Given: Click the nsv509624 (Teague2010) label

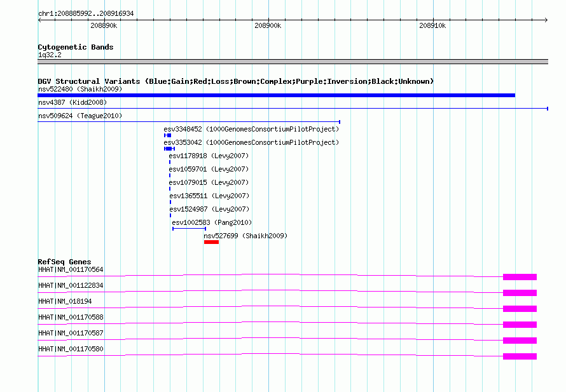Looking at the screenshot, I should pos(80,116).
